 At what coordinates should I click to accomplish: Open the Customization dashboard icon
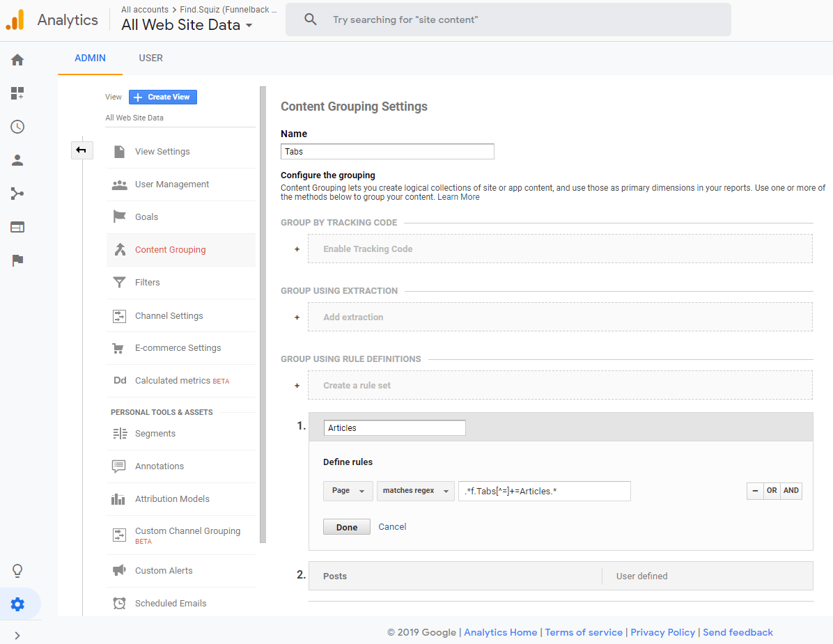(17, 93)
